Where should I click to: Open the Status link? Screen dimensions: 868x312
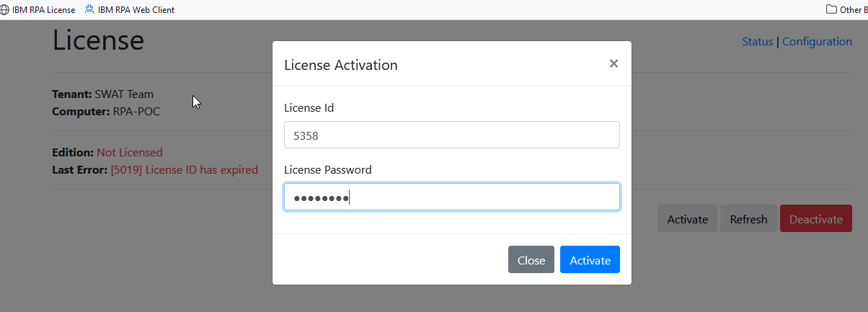click(x=757, y=42)
